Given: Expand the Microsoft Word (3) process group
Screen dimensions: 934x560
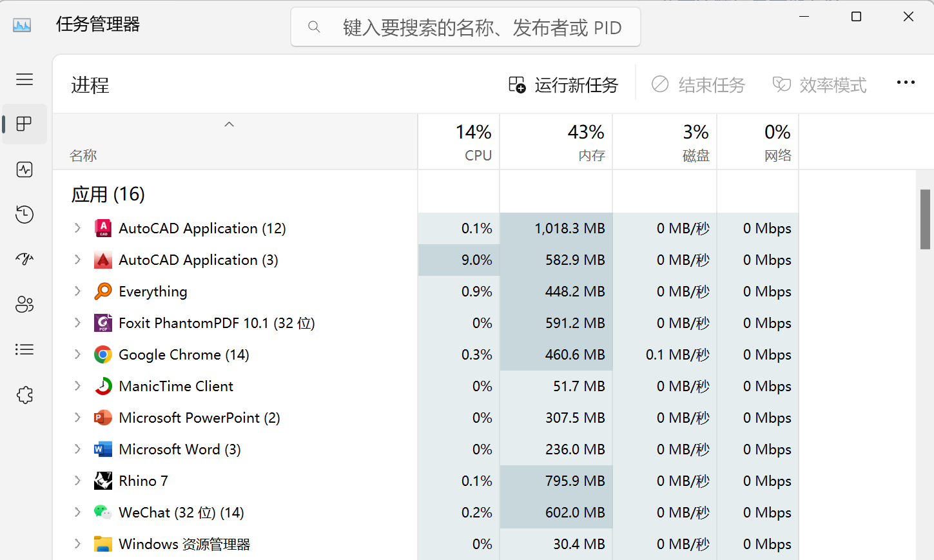Looking at the screenshot, I should pos(77,449).
